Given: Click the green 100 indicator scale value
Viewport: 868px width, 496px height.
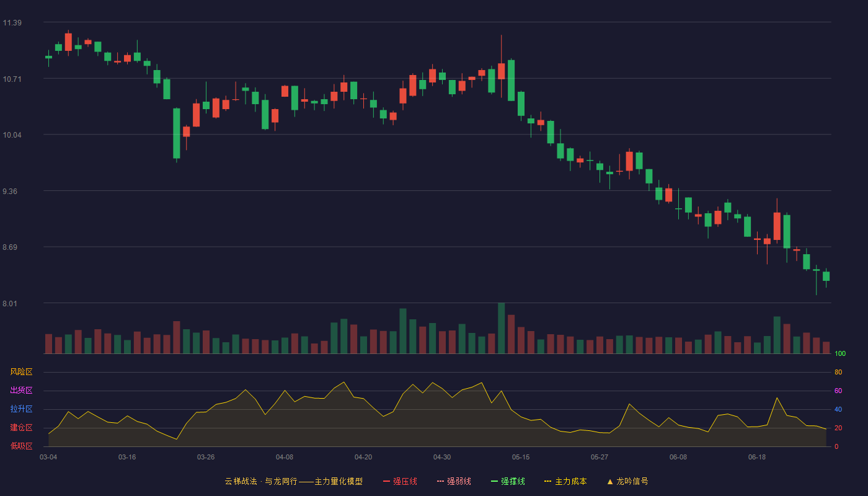Looking at the screenshot, I should coord(840,354).
